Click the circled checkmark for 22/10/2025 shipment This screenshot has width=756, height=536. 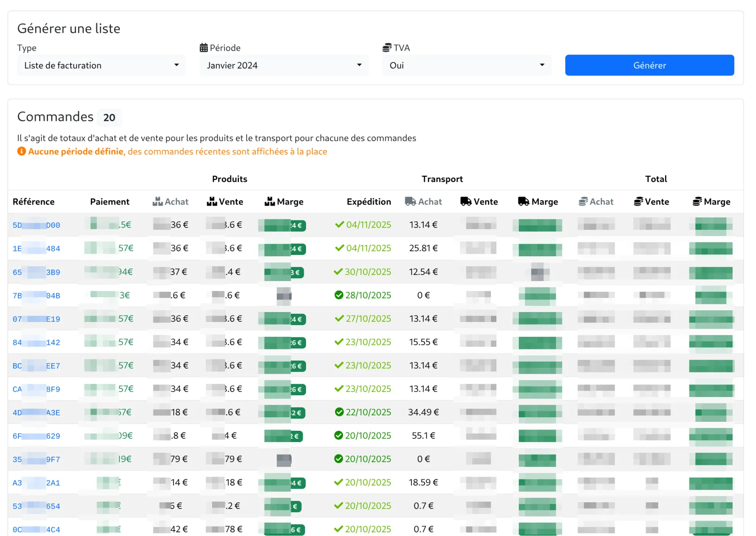tap(339, 412)
